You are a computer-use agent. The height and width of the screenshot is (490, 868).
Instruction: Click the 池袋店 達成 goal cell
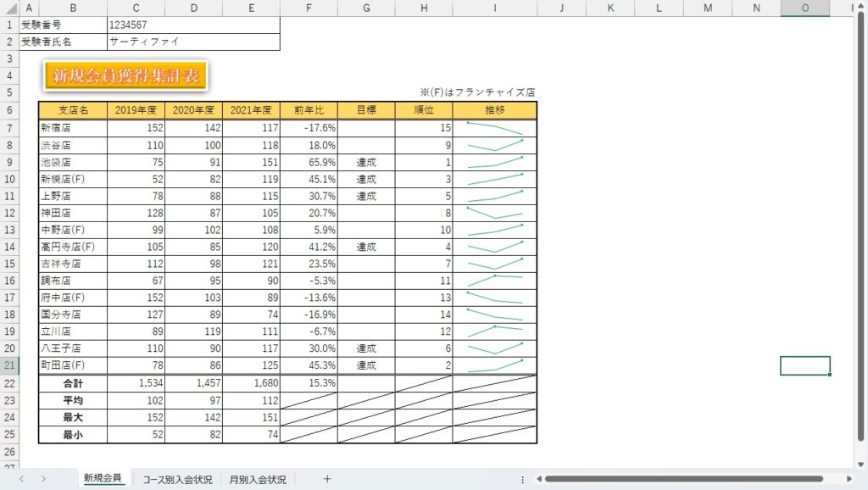pos(366,162)
